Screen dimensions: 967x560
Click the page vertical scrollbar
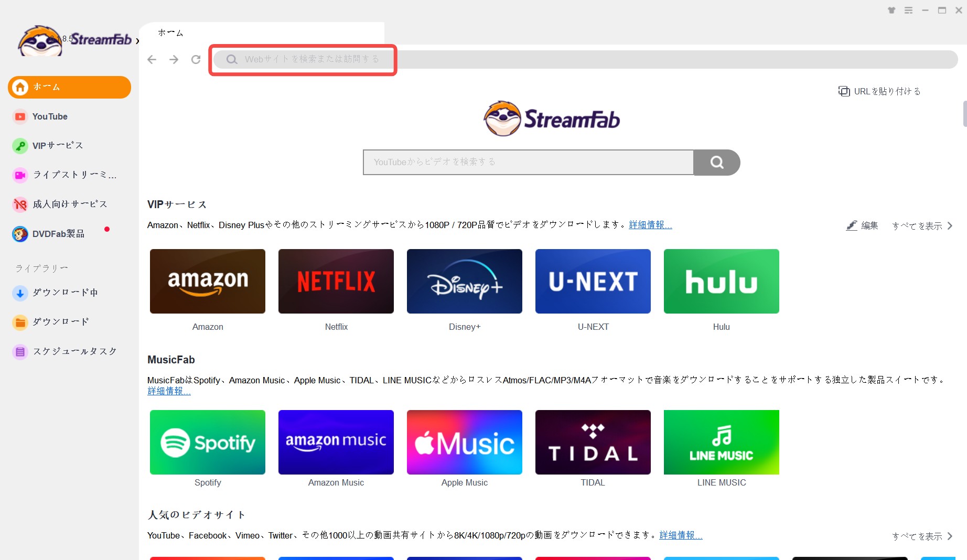[964, 113]
